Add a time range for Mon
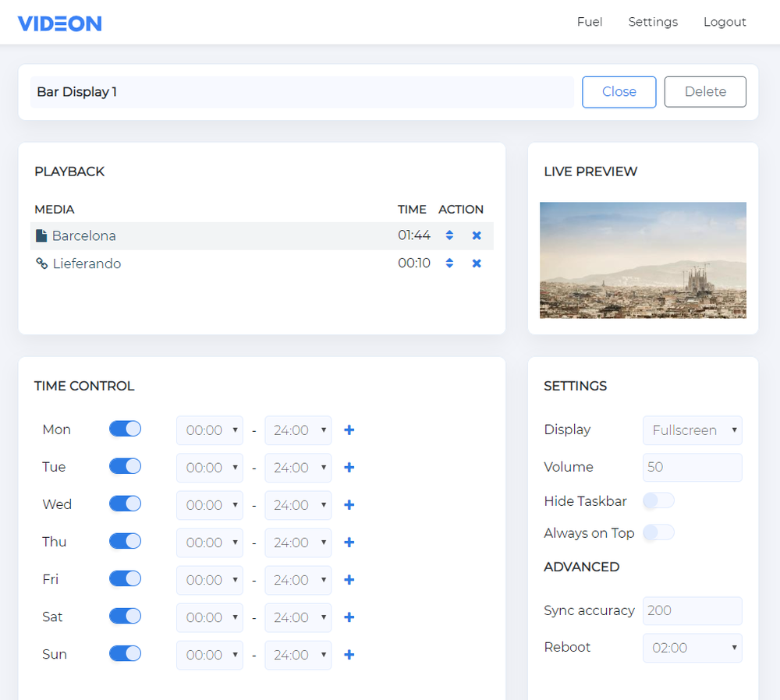 coord(349,430)
